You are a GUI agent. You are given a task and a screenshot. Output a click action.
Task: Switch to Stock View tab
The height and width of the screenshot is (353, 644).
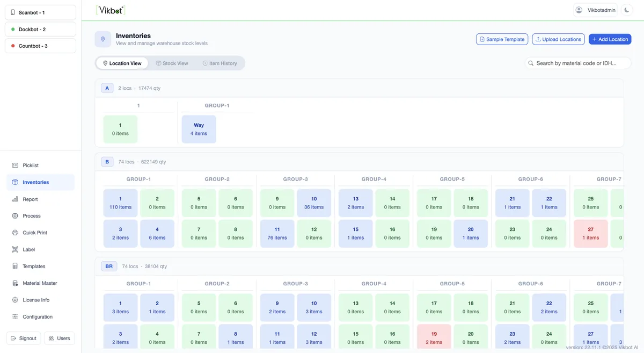coord(172,63)
